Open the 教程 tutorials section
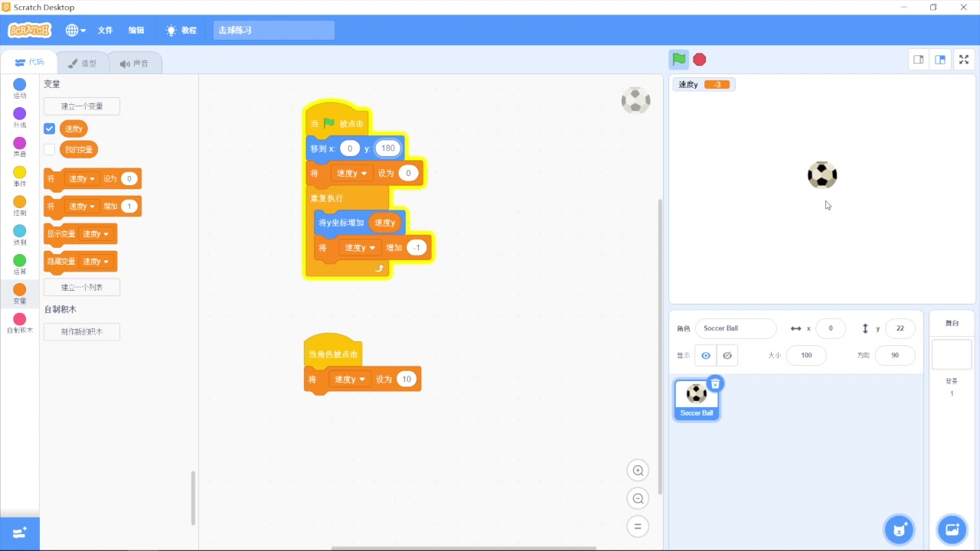Screen dimensions: 980x551 pos(182,30)
